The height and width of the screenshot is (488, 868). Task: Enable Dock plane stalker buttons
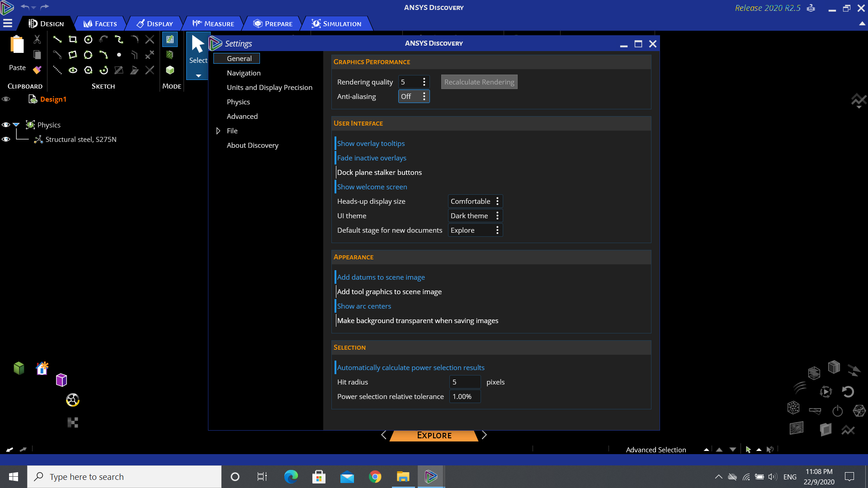pyautogui.click(x=379, y=172)
